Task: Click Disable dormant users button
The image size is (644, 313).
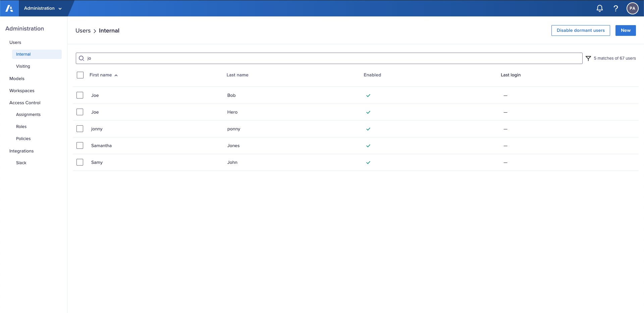Action: pyautogui.click(x=581, y=30)
